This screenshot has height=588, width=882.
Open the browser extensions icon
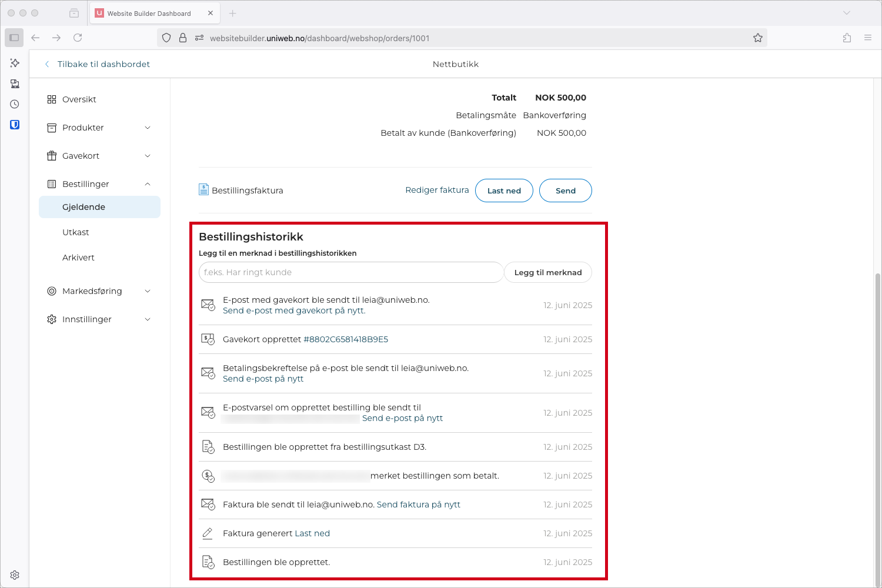(847, 38)
